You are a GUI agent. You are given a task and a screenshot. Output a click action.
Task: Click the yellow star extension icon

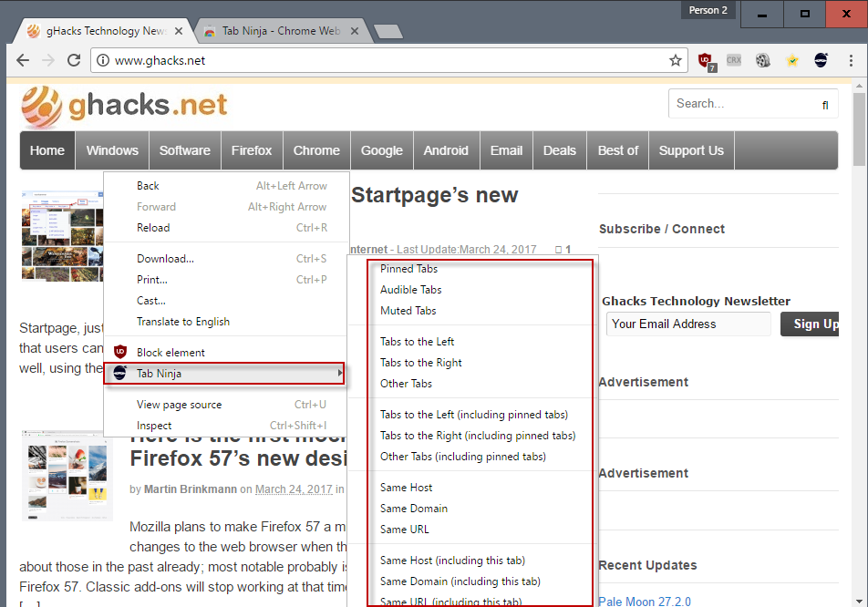point(792,60)
